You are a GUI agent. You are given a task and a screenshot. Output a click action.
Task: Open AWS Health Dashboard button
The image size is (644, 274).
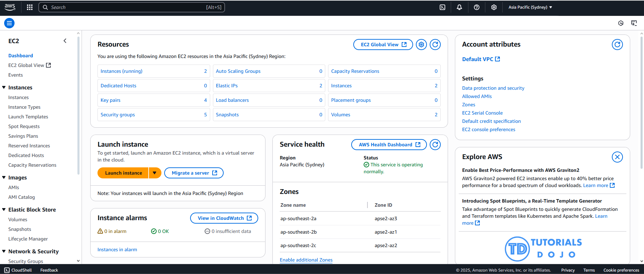click(389, 145)
